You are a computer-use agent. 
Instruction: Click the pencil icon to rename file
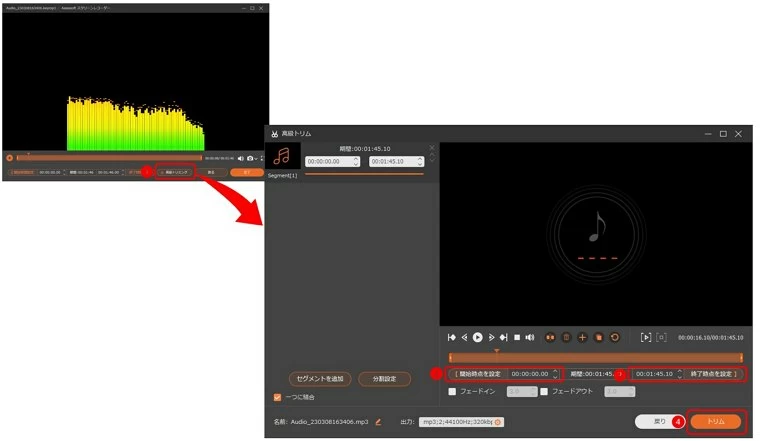tap(378, 422)
